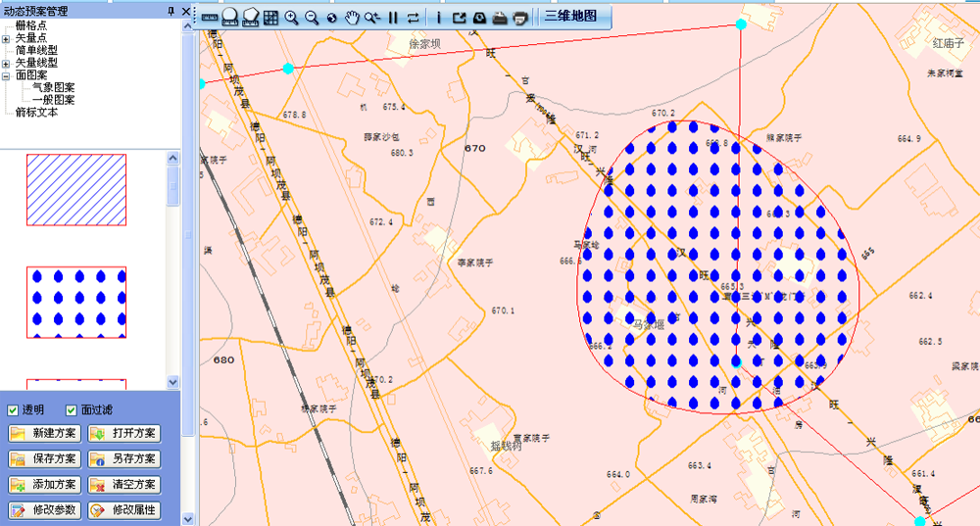980x526 pixels.
Task: Uncheck the 透明 checkbox
Action: click(14, 410)
